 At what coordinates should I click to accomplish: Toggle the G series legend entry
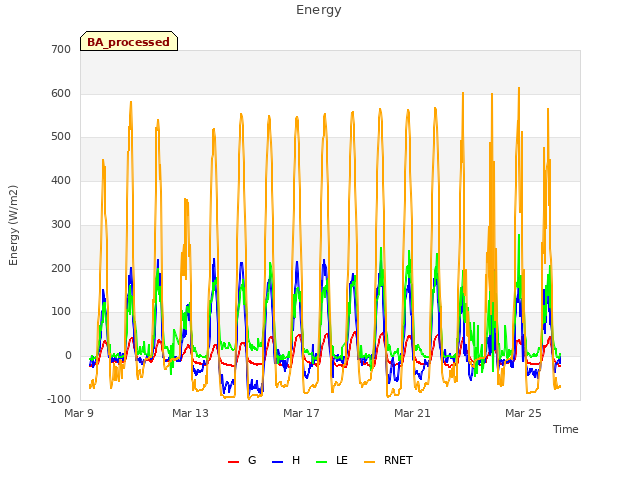[x=242, y=460]
